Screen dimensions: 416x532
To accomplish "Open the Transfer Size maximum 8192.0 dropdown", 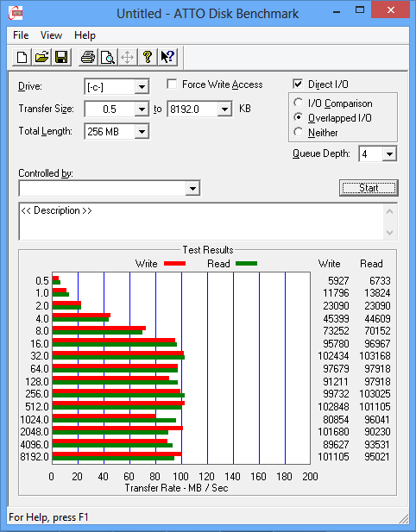I will (224, 109).
